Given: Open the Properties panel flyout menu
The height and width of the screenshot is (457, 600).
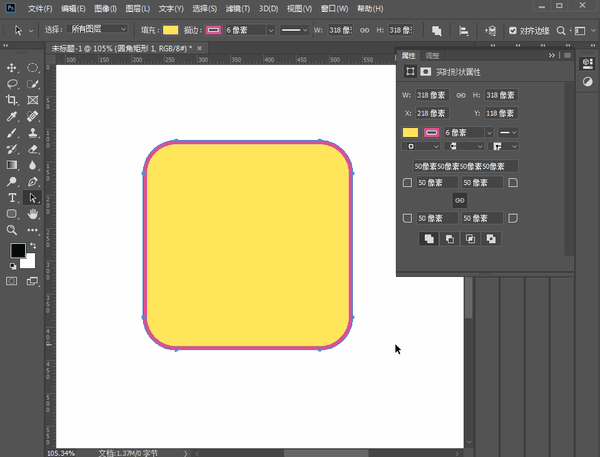Looking at the screenshot, I should click(567, 55).
